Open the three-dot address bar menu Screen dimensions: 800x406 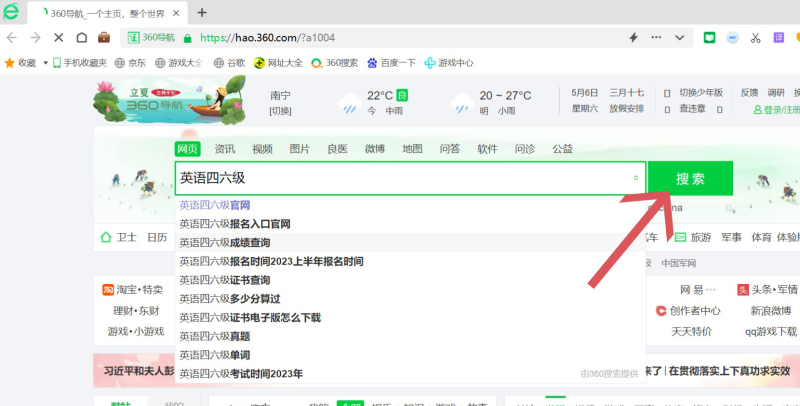point(656,37)
